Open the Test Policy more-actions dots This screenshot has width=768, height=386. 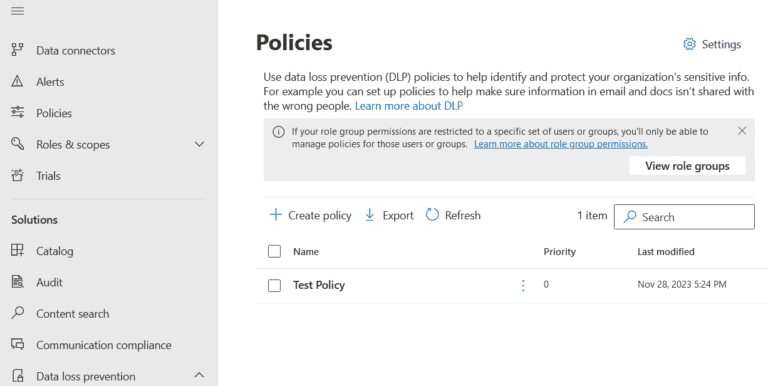[523, 285]
